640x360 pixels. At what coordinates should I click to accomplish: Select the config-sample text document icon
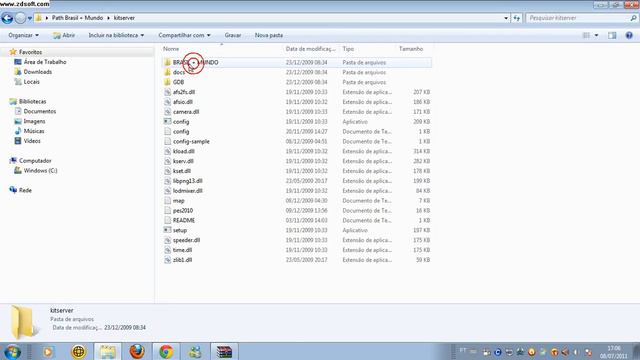(x=167, y=141)
